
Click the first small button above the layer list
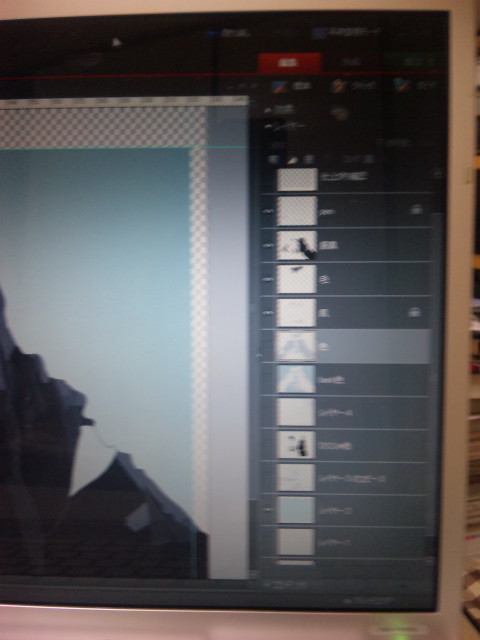(x=272, y=160)
